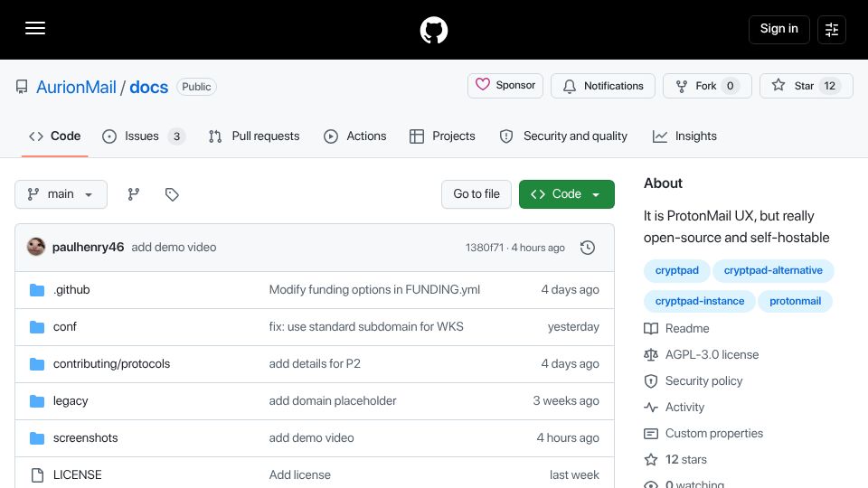Click the screenshots folder icon

tap(37, 438)
